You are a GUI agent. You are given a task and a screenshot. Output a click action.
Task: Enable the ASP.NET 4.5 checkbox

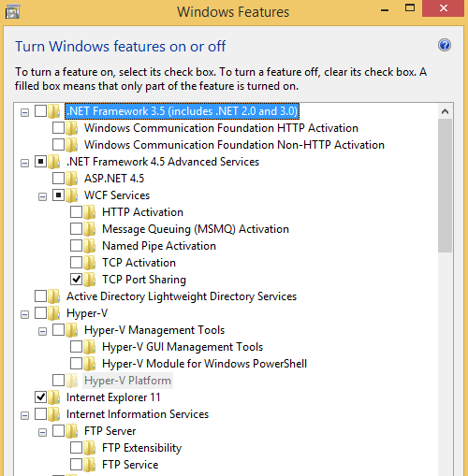(x=58, y=179)
